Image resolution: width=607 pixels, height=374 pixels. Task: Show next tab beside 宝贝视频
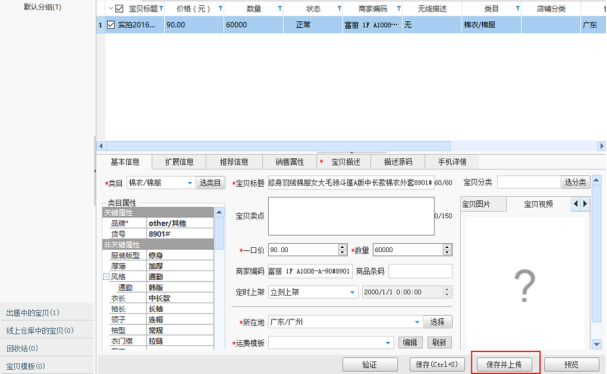[x=585, y=204]
